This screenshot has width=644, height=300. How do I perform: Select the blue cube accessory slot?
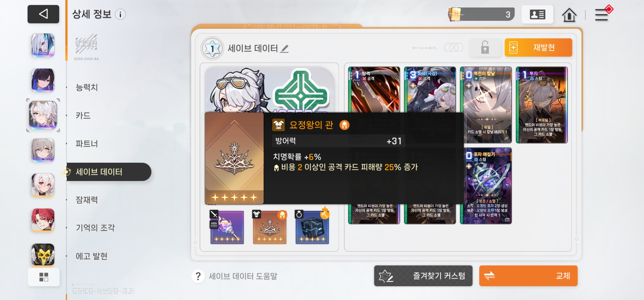(x=312, y=227)
